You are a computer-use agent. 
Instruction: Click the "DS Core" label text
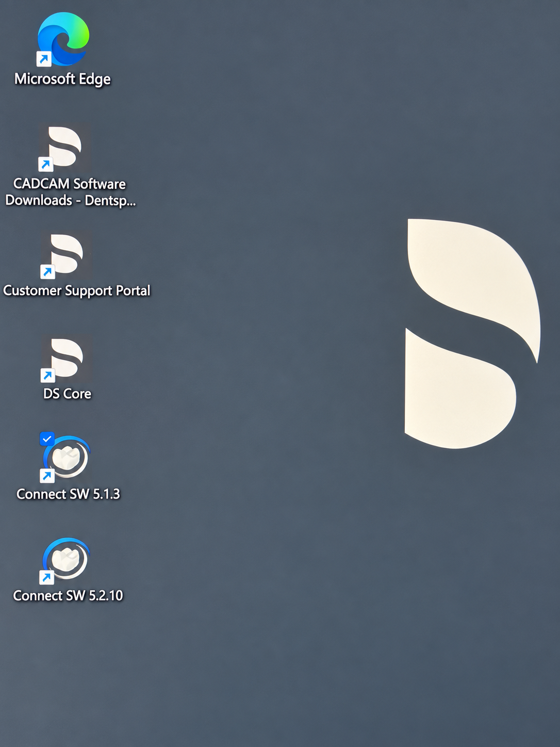tap(67, 394)
